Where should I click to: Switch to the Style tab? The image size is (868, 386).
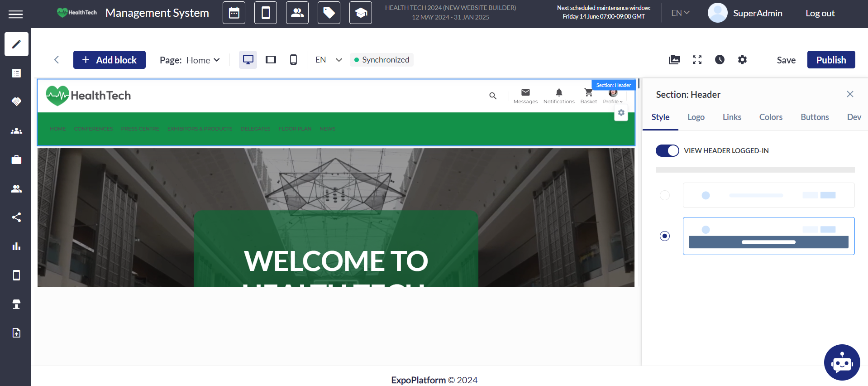point(660,117)
